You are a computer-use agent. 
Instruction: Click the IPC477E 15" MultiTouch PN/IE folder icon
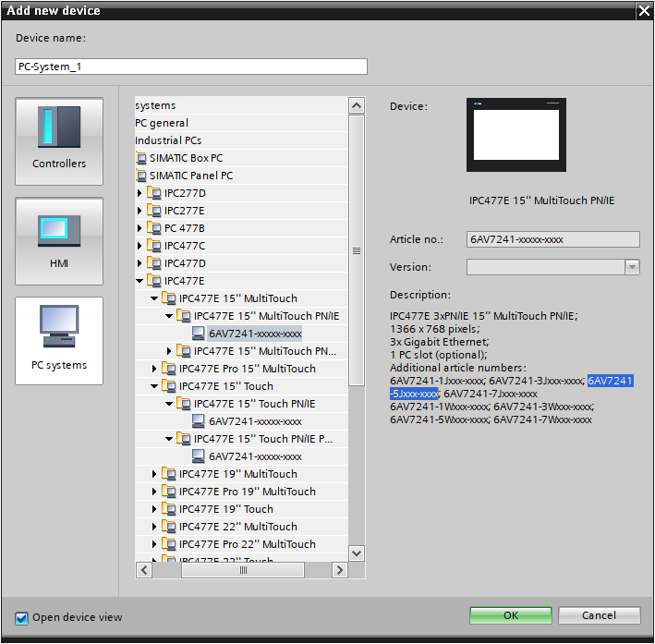184,316
